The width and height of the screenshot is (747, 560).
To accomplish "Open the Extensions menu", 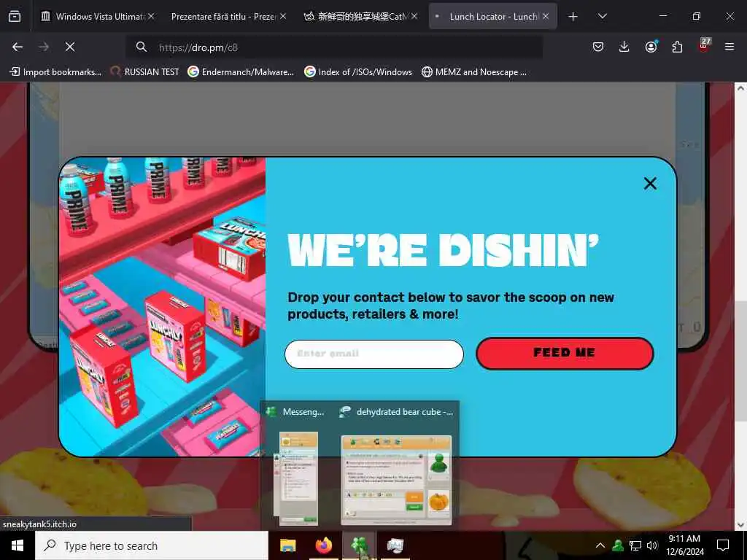I will point(677,47).
